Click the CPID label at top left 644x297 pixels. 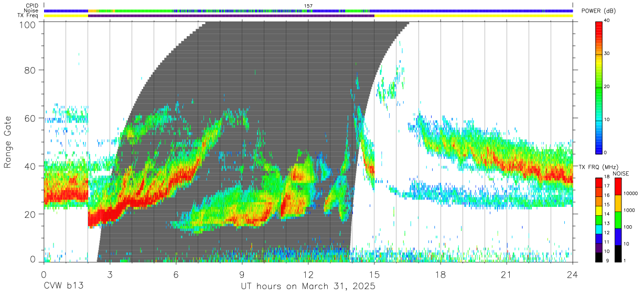pos(31,6)
